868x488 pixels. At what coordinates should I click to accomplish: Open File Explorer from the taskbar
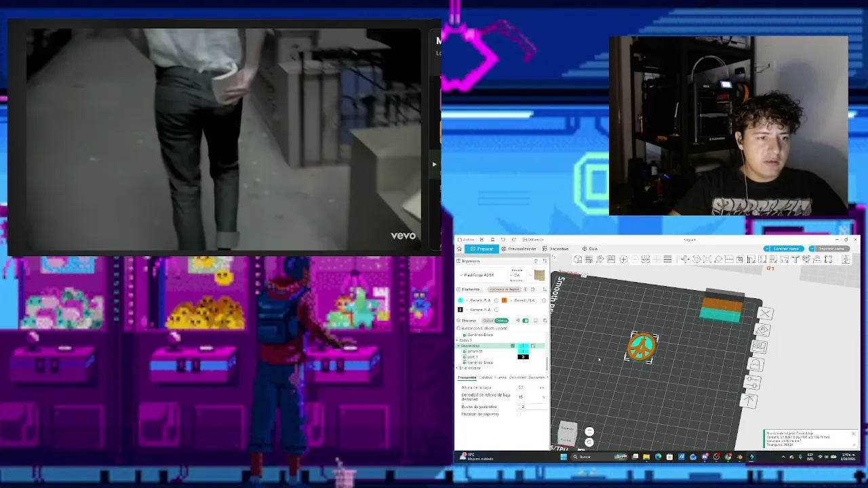[x=646, y=457]
